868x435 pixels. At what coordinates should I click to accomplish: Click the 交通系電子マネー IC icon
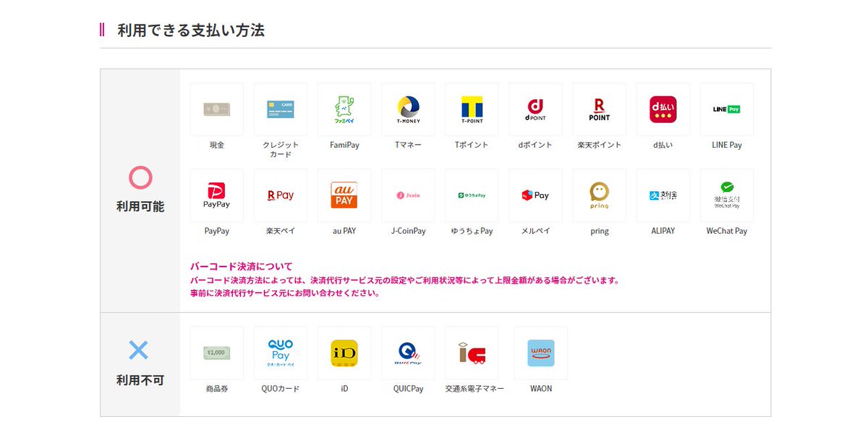point(472,353)
